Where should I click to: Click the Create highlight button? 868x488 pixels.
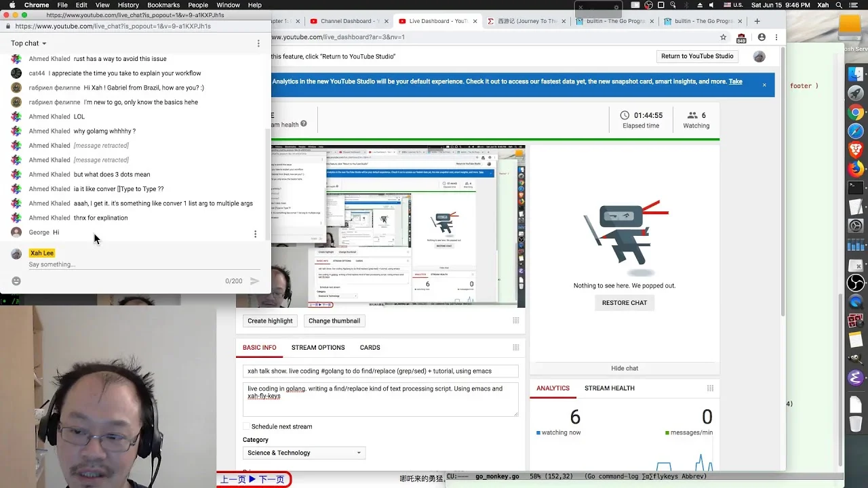(270, 321)
